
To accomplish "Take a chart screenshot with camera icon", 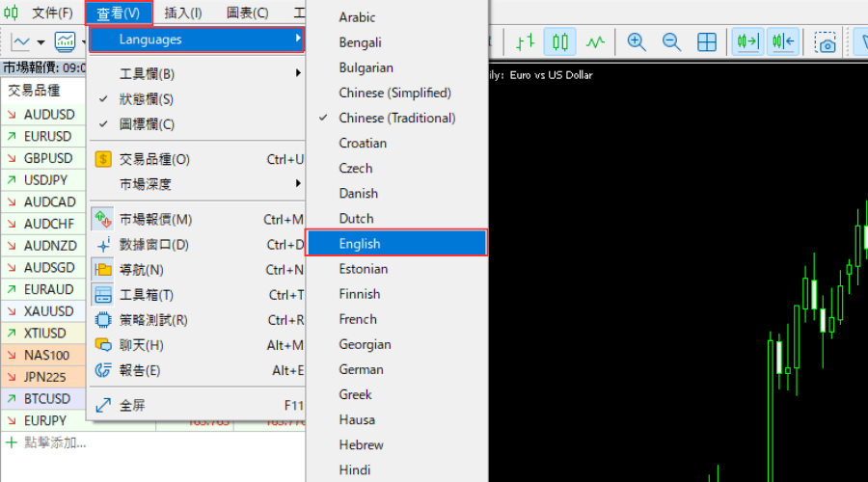I will (825, 42).
